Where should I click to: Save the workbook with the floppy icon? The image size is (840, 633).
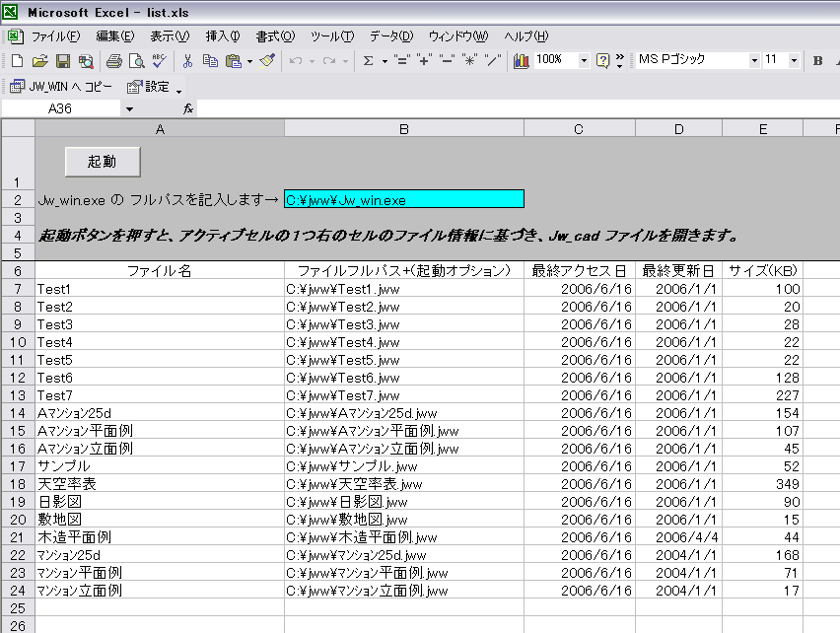pos(63,61)
